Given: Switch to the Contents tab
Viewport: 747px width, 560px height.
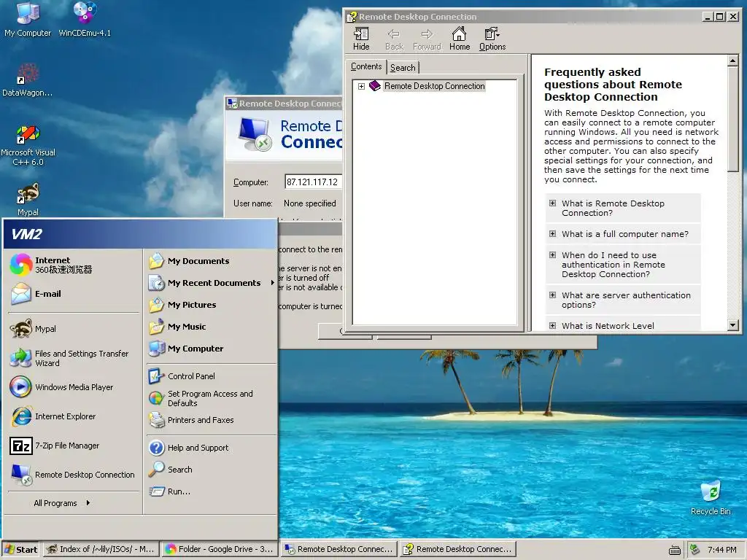Looking at the screenshot, I should pyautogui.click(x=366, y=66).
